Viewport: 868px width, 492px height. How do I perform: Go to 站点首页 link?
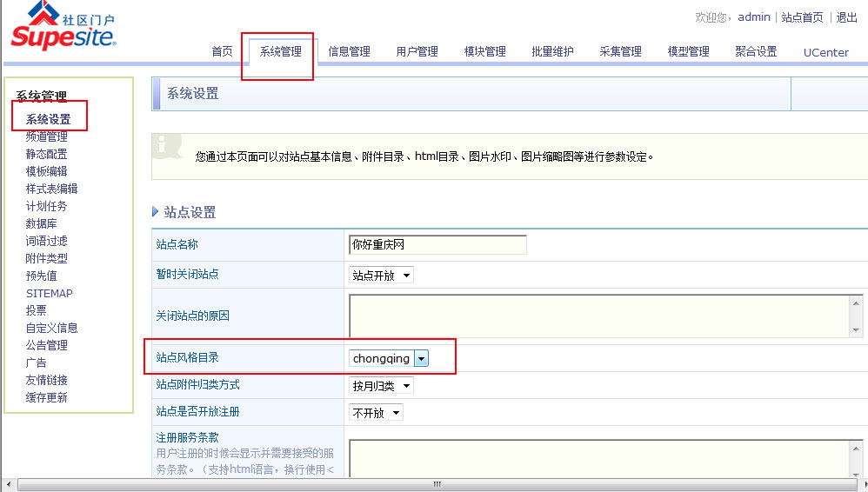(x=802, y=17)
